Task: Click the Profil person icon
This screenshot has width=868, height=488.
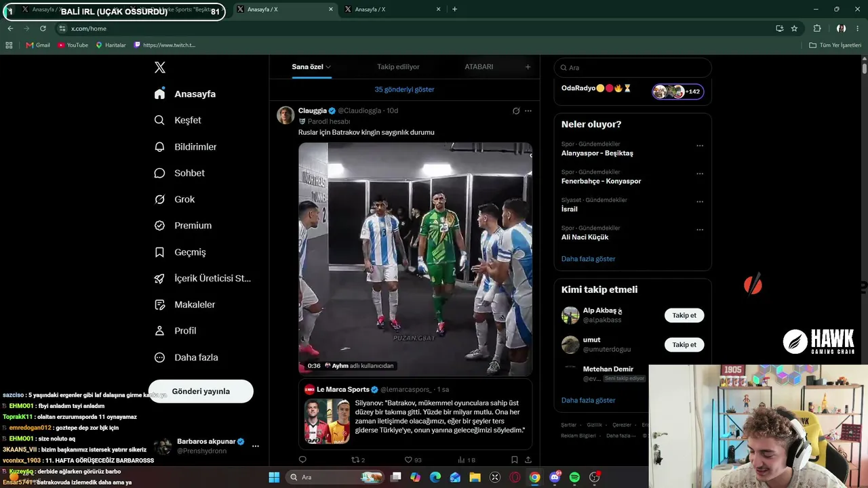Action: (160, 331)
